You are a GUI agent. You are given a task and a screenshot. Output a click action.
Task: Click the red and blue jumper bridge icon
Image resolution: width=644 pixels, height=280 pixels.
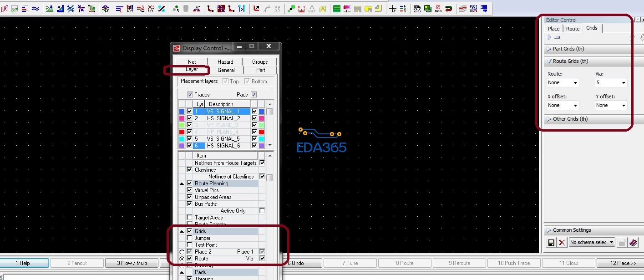198,9
